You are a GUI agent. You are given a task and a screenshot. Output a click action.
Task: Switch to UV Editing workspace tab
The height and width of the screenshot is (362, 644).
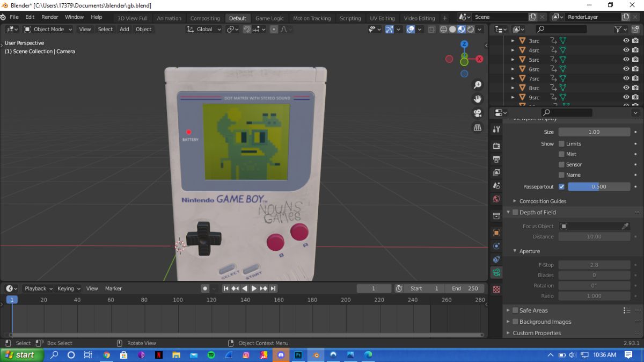[382, 18]
